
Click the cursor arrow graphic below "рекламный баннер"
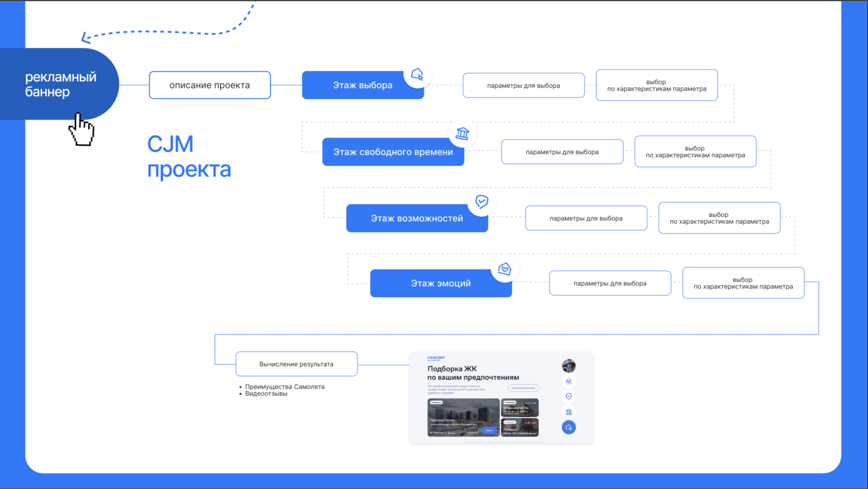(81, 130)
